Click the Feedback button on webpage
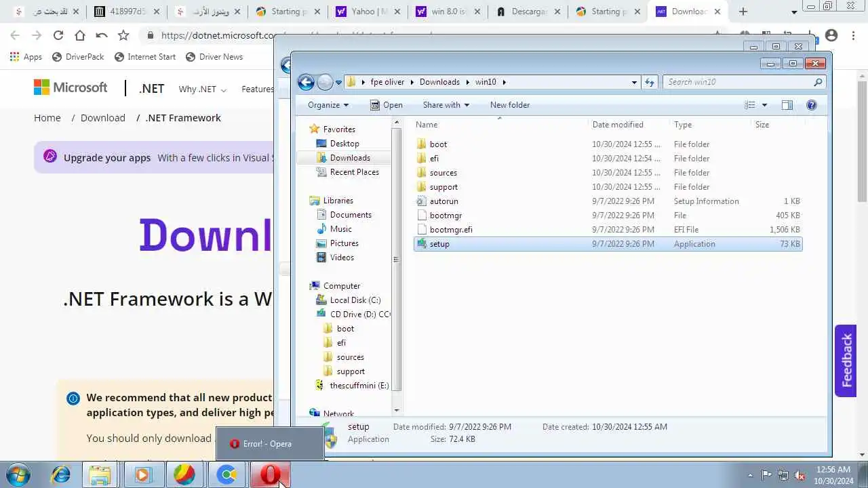This screenshot has width=868, height=488. pos(846,361)
